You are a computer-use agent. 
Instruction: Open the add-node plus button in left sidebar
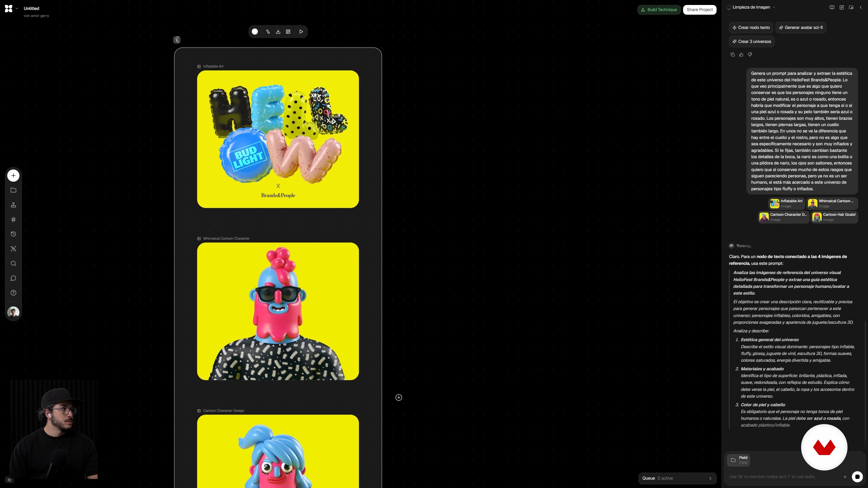(13, 176)
